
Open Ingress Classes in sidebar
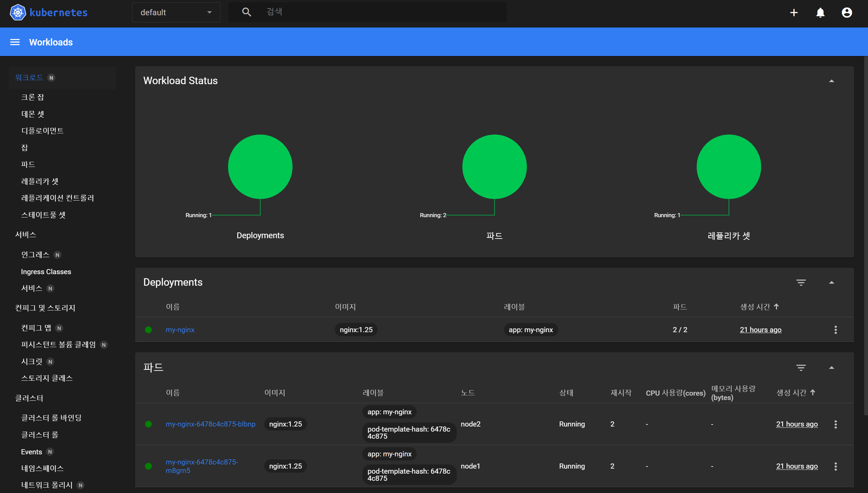click(46, 272)
